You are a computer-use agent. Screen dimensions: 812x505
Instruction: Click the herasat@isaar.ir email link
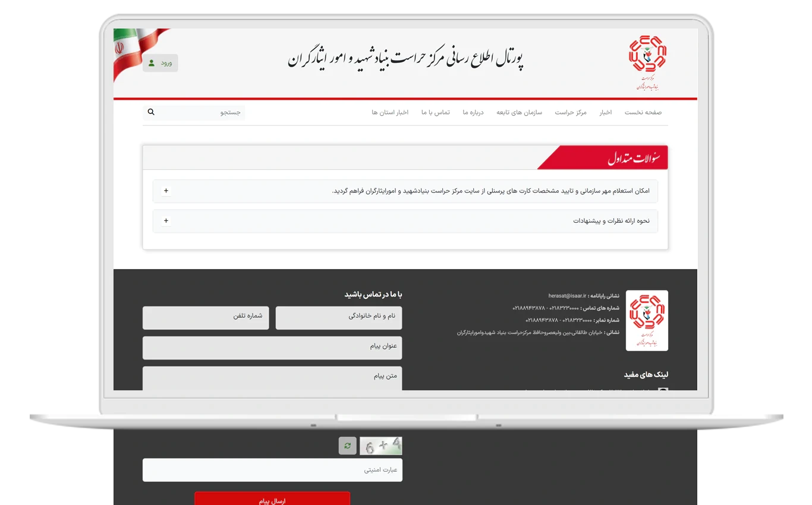click(x=567, y=295)
